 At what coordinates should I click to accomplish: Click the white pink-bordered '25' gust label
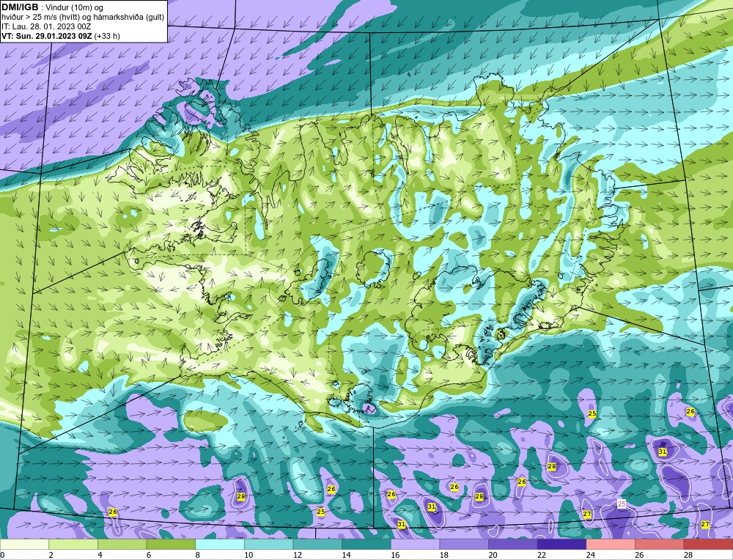pyautogui.click(x=622, y=504)
